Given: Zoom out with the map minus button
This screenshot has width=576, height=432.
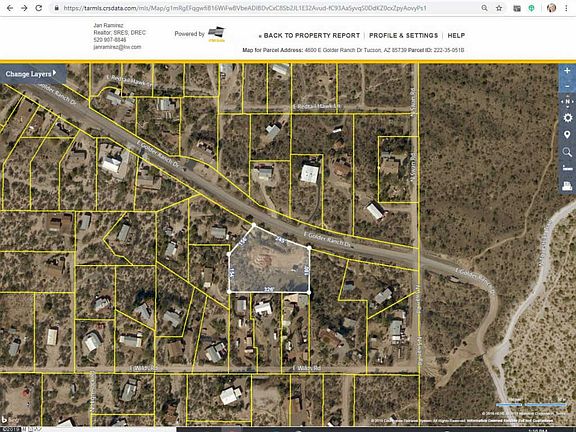Looking at the screenshot, I should [567, 86].
